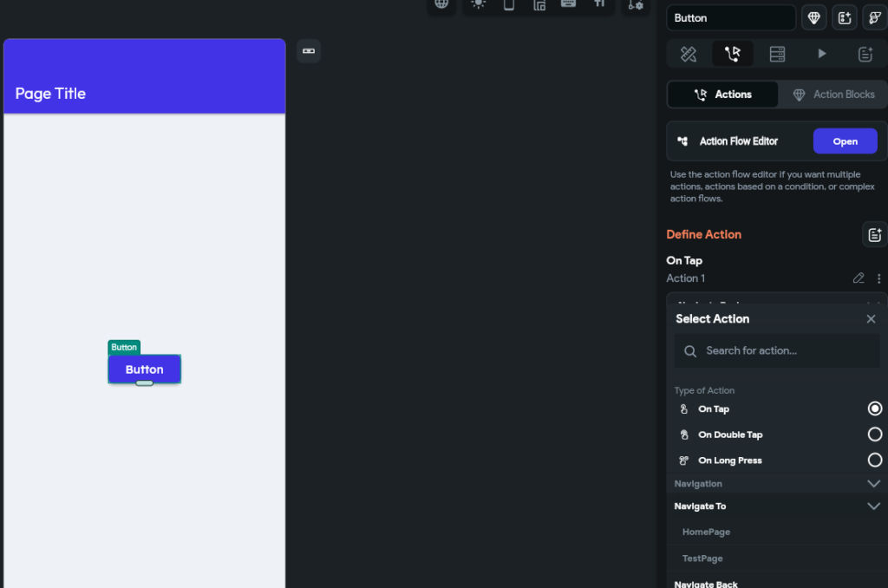
Task: Open the Animations play icon tab
Action: [821, 54]
